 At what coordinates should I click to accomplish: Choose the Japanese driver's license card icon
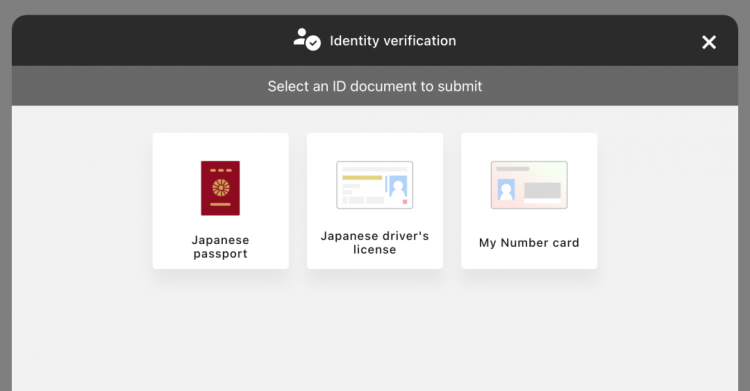point(375,185)
